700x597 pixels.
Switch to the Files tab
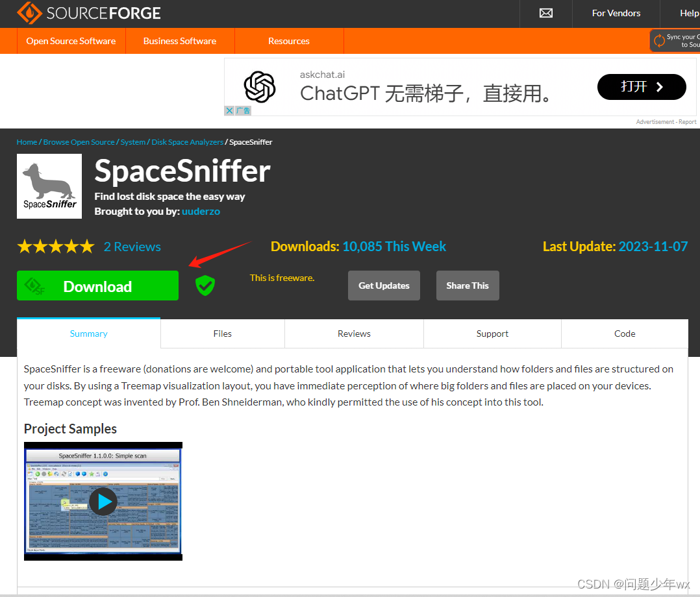pos(222,334)
